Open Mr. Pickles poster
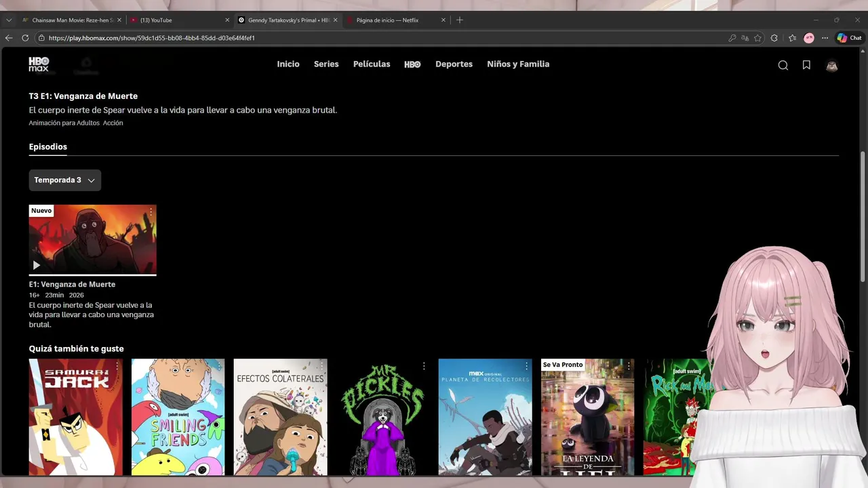Image resolution: width=868 pixels, height=488 pixels. click(382, 417)
